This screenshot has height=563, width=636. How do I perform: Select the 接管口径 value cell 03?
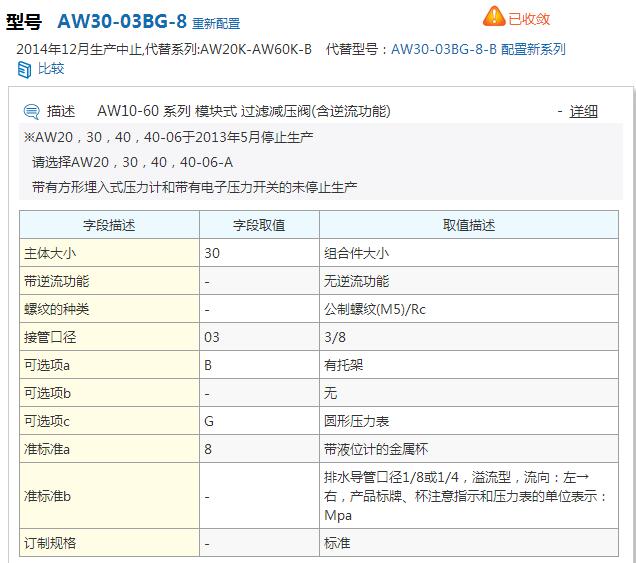tap(259, 337)
